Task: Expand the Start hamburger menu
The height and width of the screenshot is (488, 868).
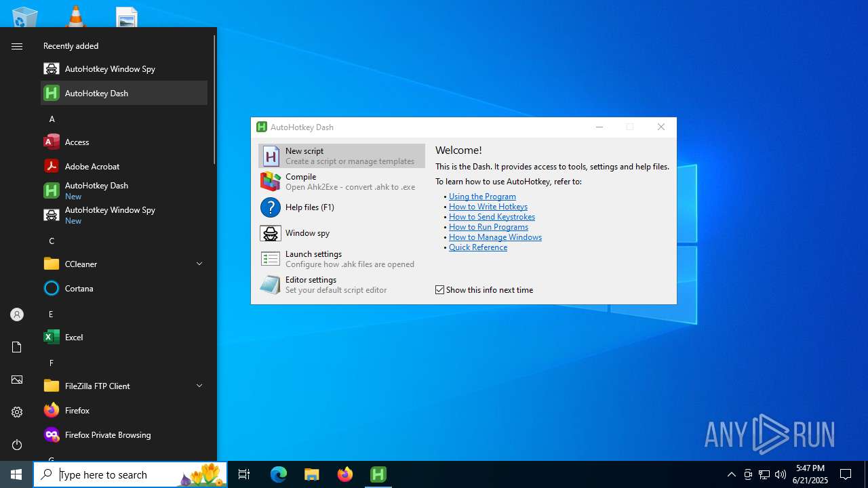Action: pyautogui.click(x=17, y=46)
